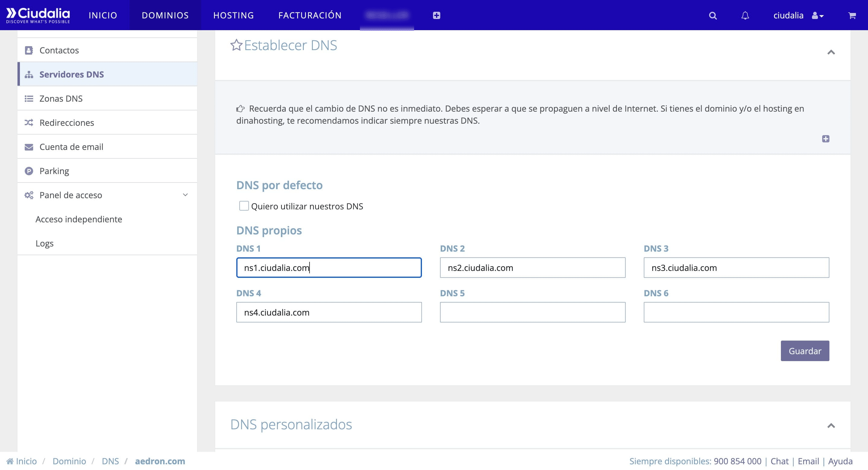Click the empty DNS 5 field
This screenshot has width=868, height=470.
pyautogui.click(x=532, y=312)
